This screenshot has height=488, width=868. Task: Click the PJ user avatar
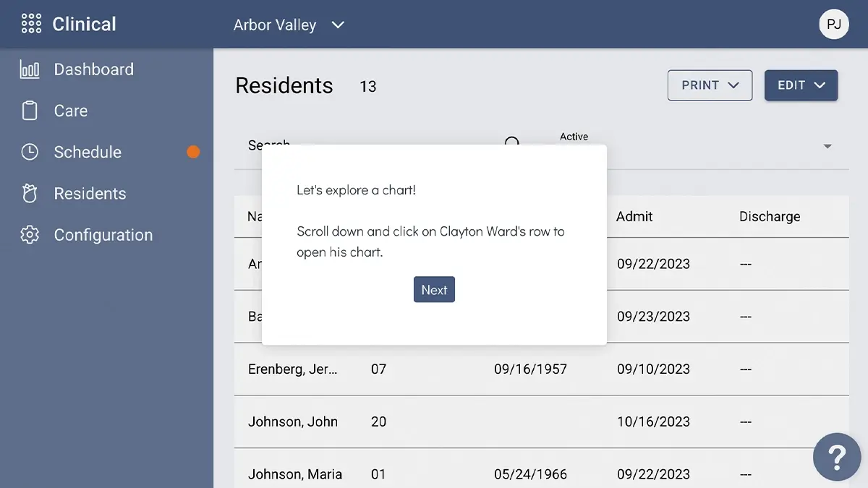pos(833,24)
